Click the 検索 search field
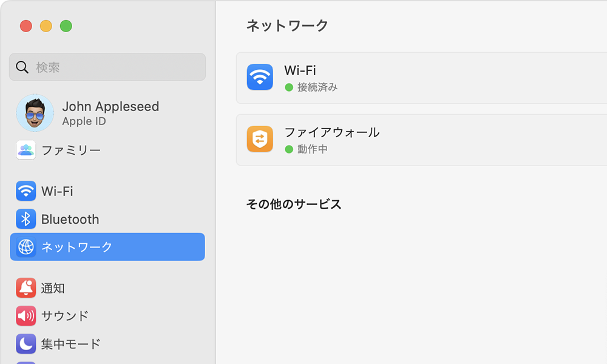607x364 pixels. (107, 67)
